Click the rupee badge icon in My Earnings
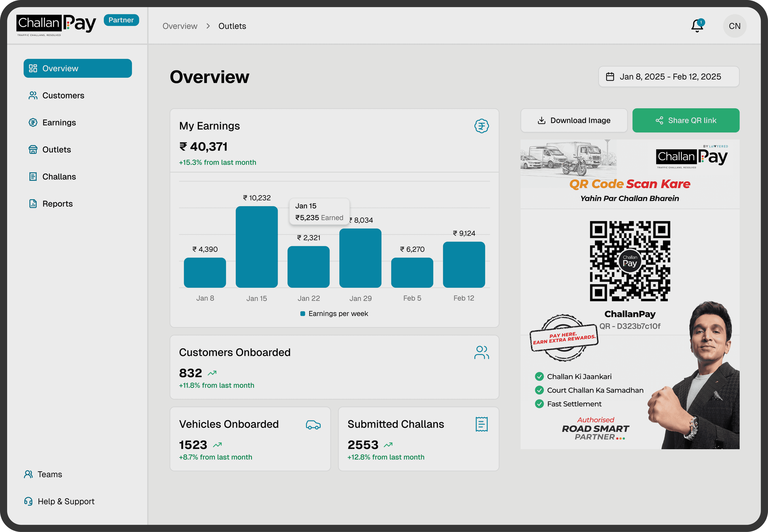Viewport: 768px width, 532px height. click(x=482, y=126)
